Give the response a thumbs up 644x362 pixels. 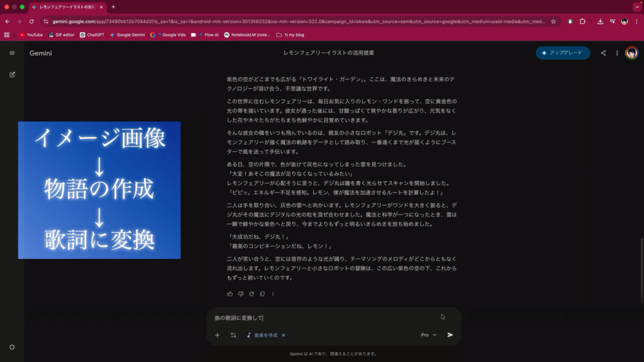coord(230,293)
